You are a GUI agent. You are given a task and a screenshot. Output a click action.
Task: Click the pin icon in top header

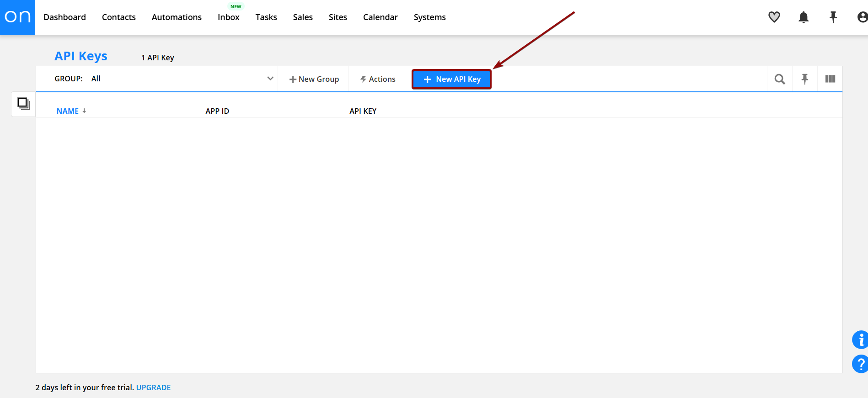(x=833, y=17)
